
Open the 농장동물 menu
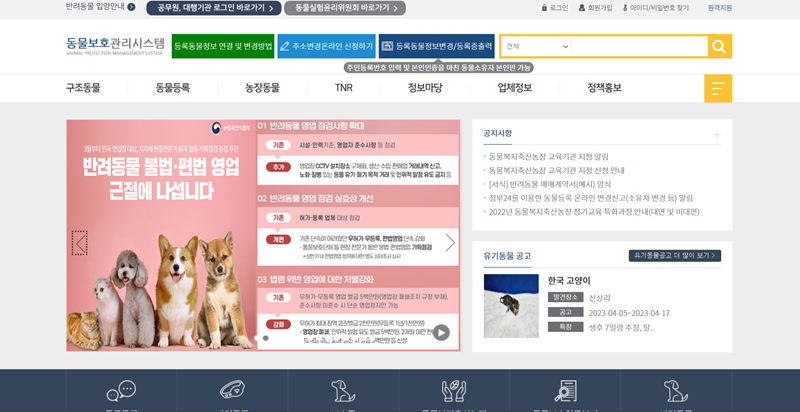pyautogui.click(x=262, y=88)
